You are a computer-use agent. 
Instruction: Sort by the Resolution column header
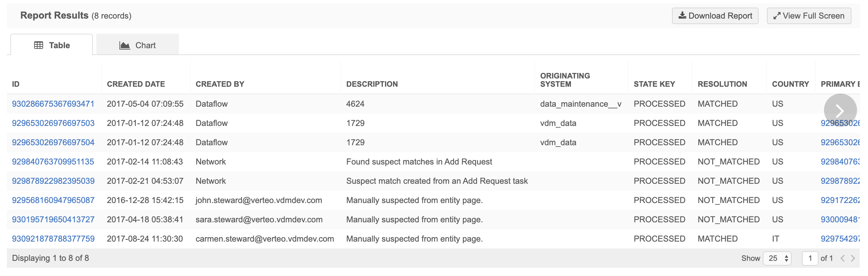(x=722, y=84)
